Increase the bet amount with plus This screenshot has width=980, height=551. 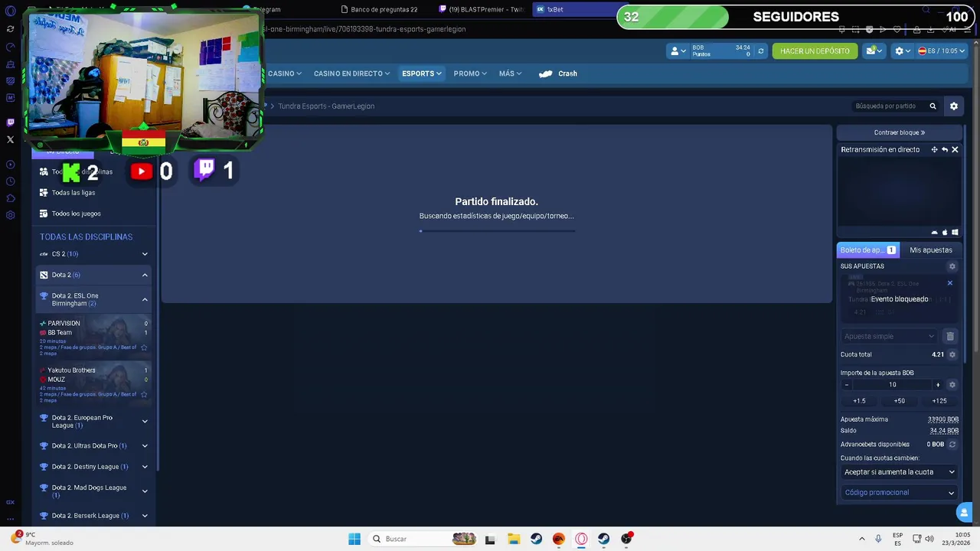click(938, 385)
